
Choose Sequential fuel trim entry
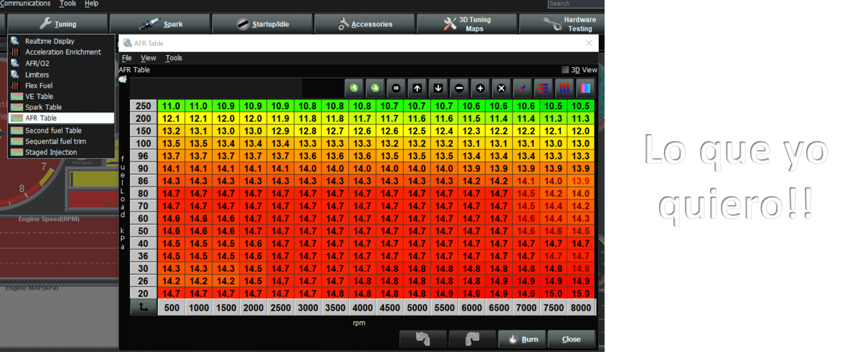pyautogui.click(x=61, y=141)
